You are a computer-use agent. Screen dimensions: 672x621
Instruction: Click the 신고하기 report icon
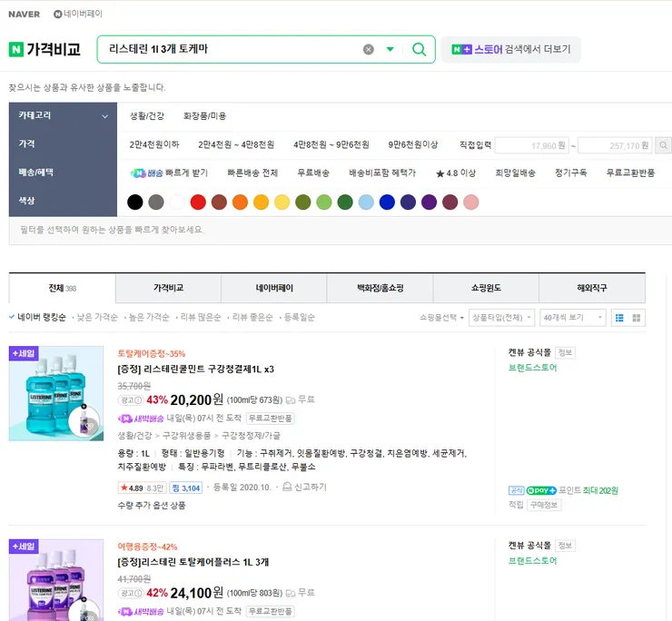click(287, 487)
